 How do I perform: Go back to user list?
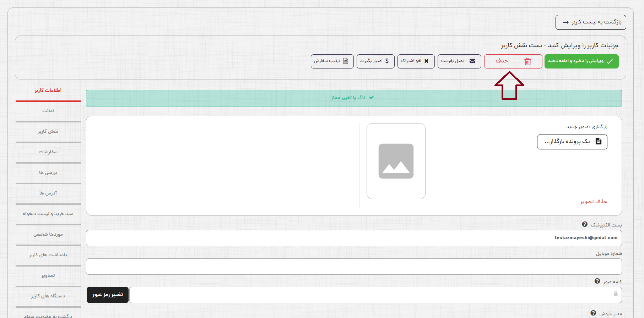click(x=590, y=22)
